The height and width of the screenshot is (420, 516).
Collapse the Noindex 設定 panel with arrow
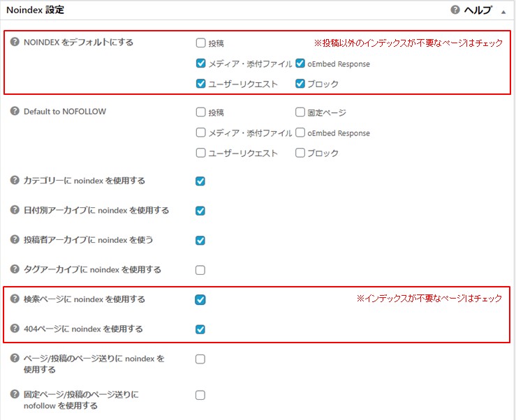click(x=503, y=11)
